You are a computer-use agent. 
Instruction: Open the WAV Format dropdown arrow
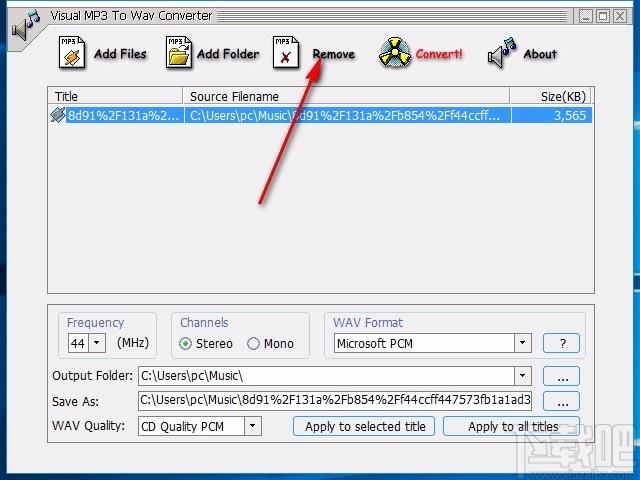click(x=522, y=343)
